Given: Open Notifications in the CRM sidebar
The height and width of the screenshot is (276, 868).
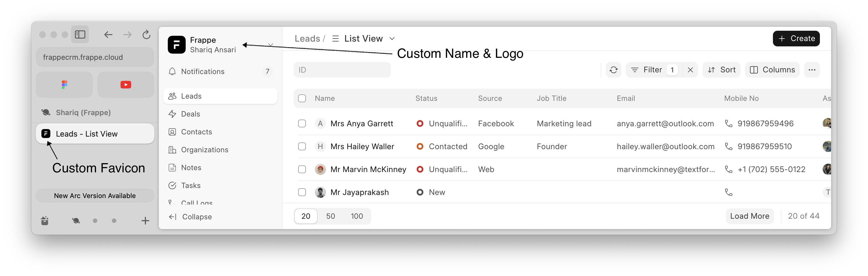Looking at the screenshot, I should click(202, 71).
